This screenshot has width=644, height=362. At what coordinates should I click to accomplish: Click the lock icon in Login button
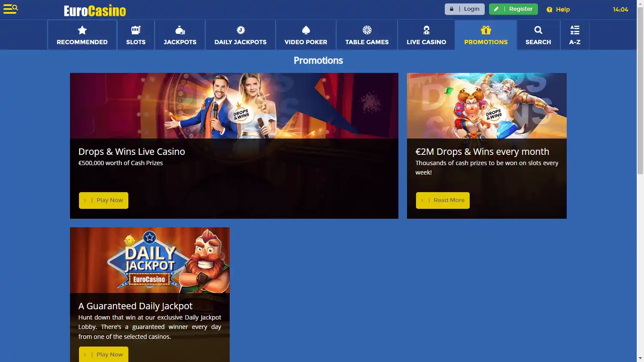coord(452,9)
